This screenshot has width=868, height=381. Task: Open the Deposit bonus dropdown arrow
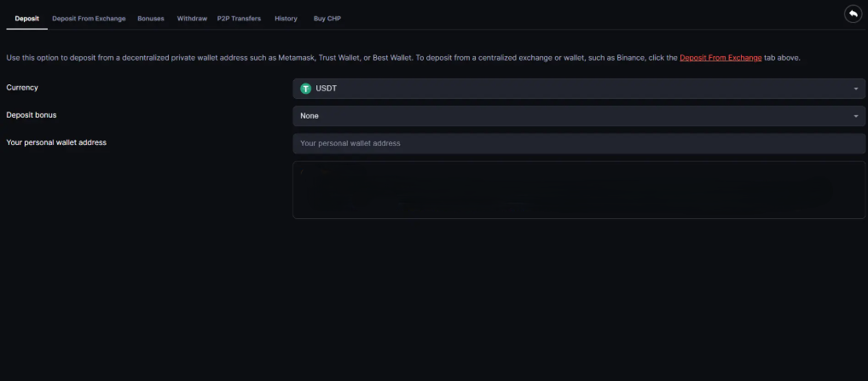pyautogui.click(x=855, y=116)
